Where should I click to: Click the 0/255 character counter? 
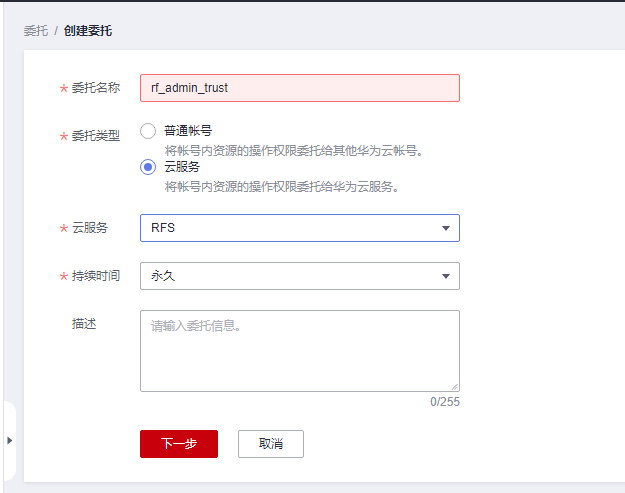pyautogui.click(x=445, y=402)
